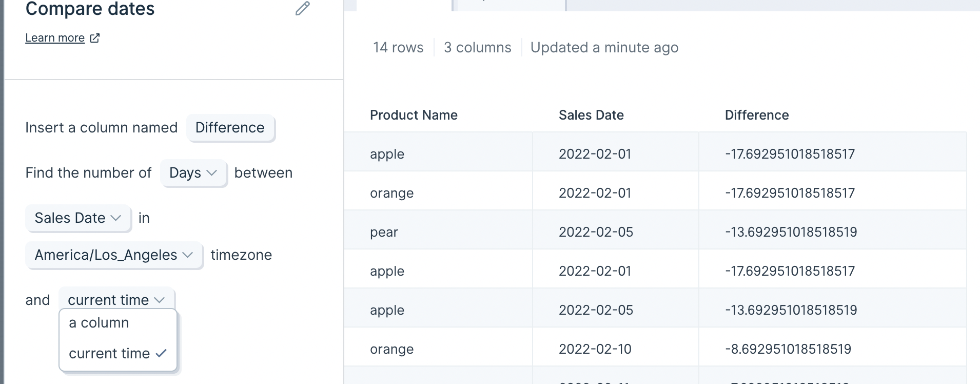Open the Learn more link
Screen dimensions: 980x384
coord(55,38)
